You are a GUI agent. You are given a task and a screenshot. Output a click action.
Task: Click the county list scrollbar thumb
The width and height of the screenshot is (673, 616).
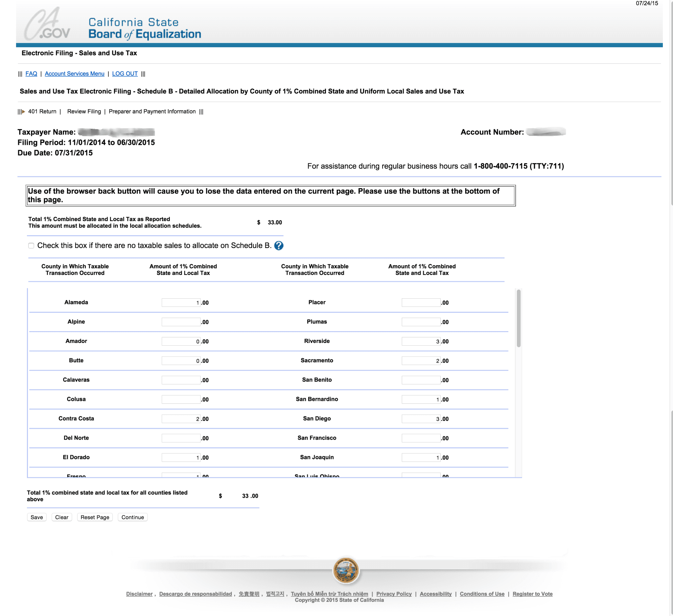[519, 318]
